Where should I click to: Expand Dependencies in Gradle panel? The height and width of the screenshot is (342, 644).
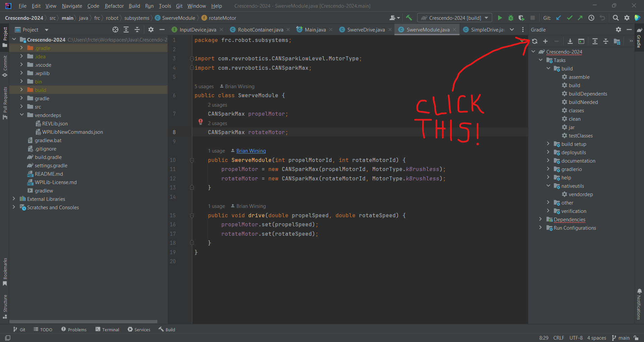(x=540, y=219)
